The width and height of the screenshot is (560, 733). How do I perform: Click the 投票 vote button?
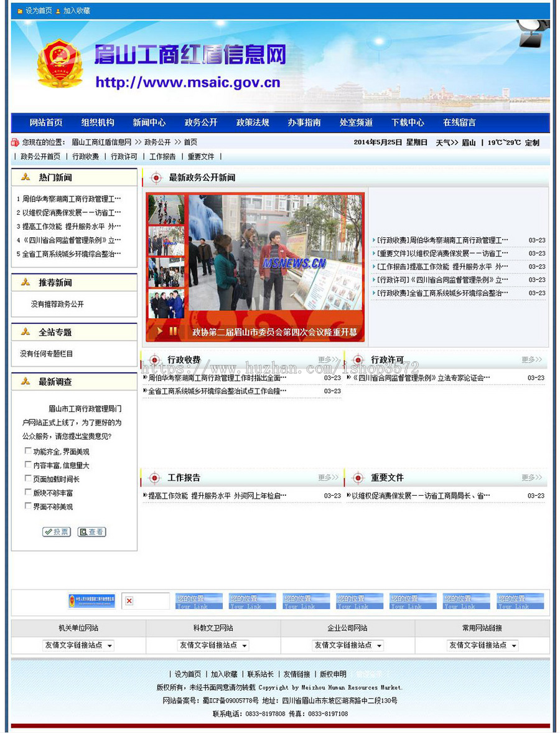(x=55, y=532)
